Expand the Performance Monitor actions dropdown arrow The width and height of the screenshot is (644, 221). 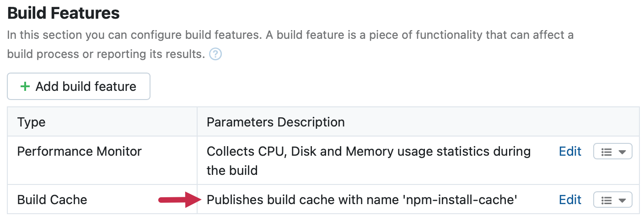coord(622,152)
